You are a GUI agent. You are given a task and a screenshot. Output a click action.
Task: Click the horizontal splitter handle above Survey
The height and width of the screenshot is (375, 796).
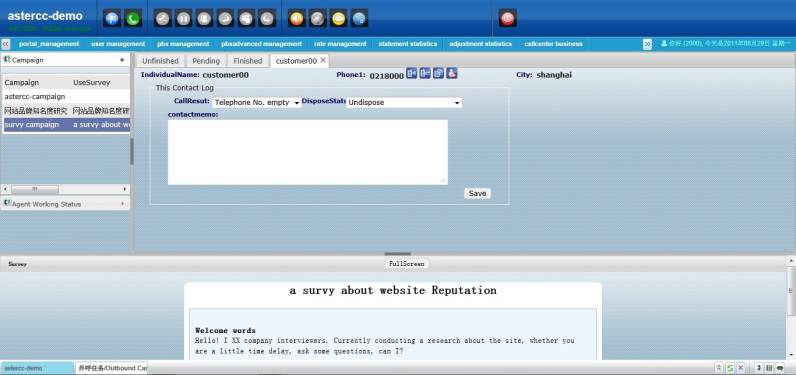pyautogui.click(x=397, y=254)
